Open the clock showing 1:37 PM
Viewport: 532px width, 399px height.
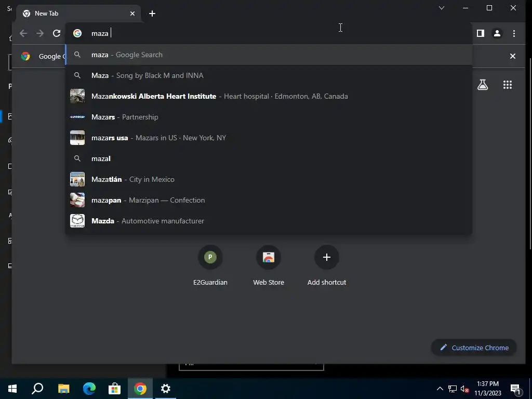point(487,389)
